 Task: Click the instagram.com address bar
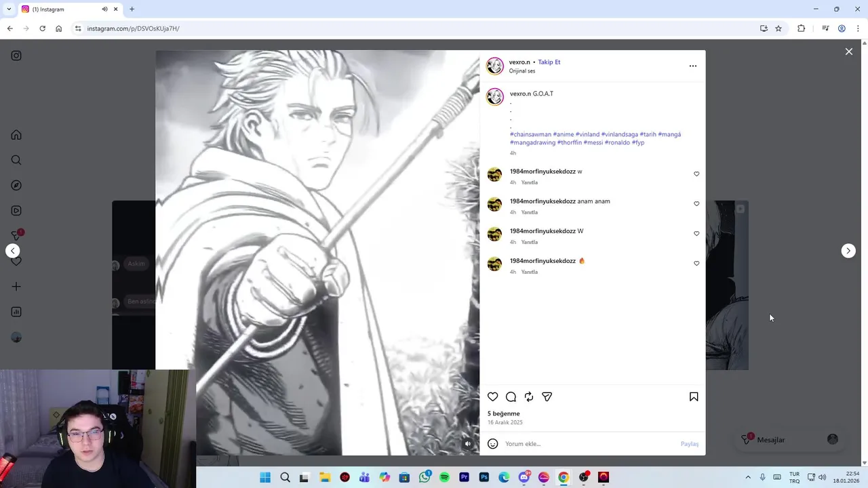click(414, 28)
